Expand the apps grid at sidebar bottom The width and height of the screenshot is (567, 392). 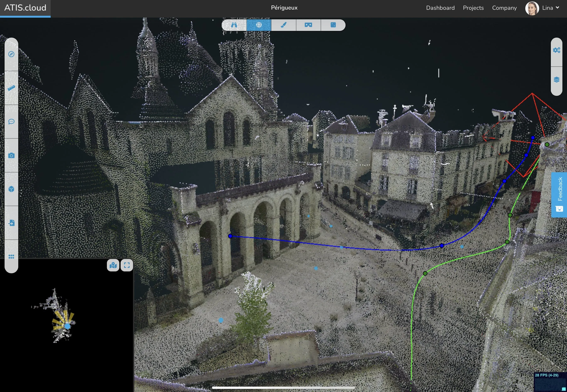pyautogui.click(x=11, y=257)
